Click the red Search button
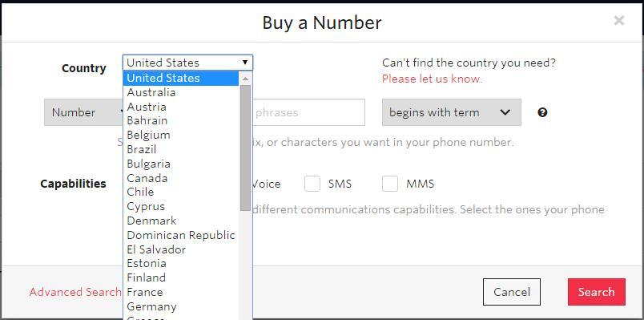This screenshot has height=320, width=644. tap(597, 292)
